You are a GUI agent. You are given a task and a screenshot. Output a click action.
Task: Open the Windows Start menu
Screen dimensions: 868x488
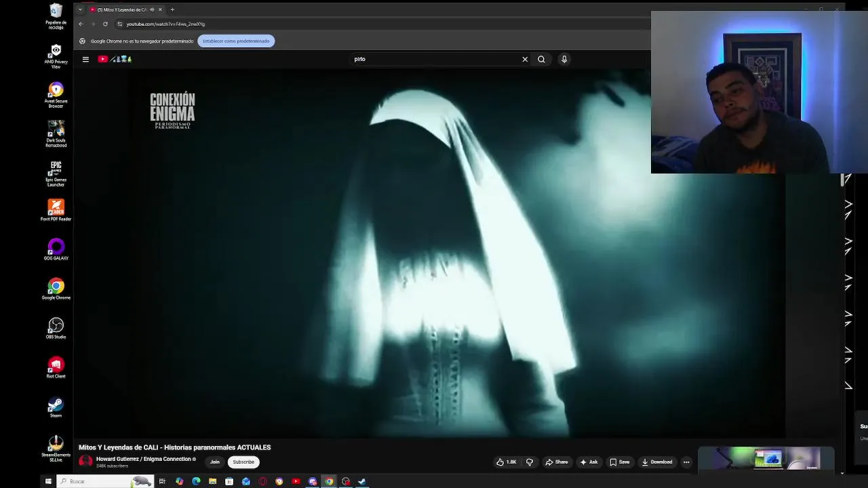coord(48,481)
